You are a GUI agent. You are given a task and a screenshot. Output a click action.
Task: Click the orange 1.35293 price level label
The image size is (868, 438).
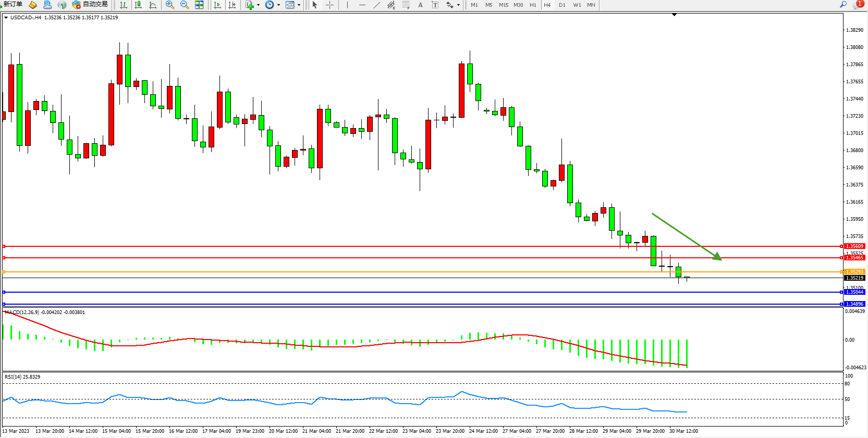pos(854,272)
